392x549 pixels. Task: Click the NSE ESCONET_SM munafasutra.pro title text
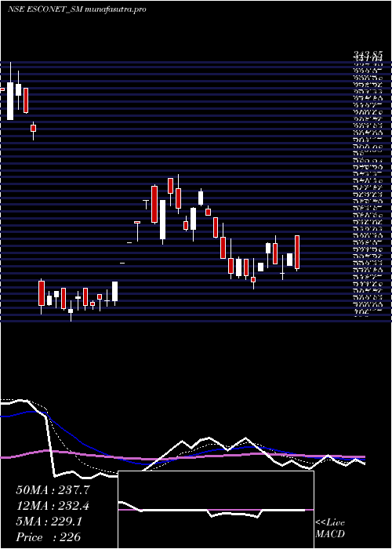point(77,9)
